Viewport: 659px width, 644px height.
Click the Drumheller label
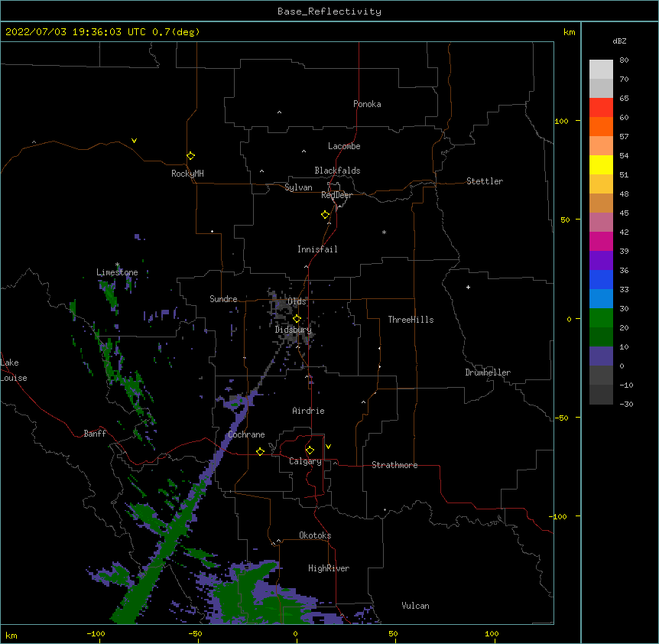[488, 372]
